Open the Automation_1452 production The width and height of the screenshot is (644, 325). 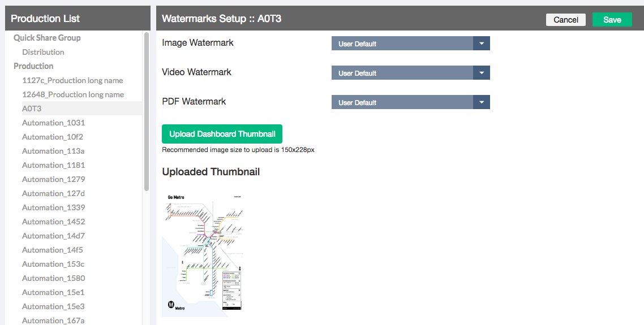point(53,222)
